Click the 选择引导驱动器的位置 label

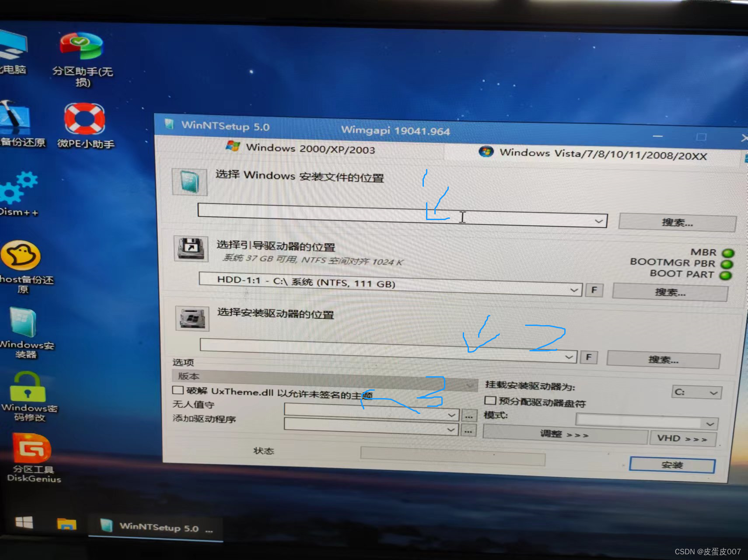(276, 246)
